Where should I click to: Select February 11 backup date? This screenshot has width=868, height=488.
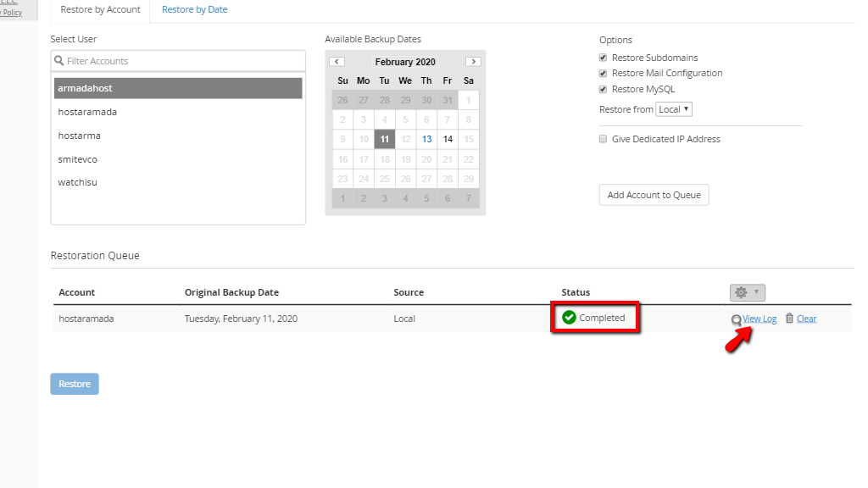tap(385, 139)
